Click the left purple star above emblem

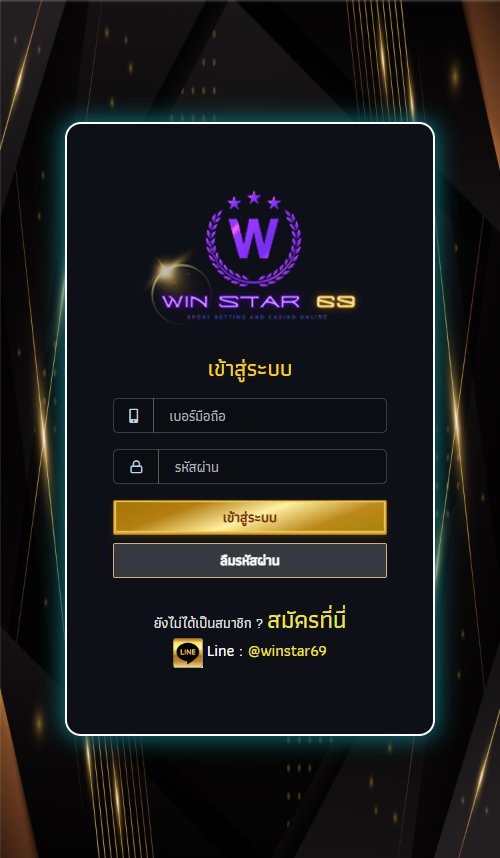coord(234,204)
